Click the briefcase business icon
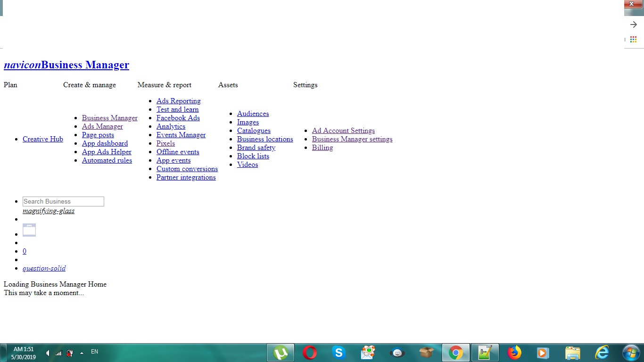The image size is (644, 362). click(29, 230)
